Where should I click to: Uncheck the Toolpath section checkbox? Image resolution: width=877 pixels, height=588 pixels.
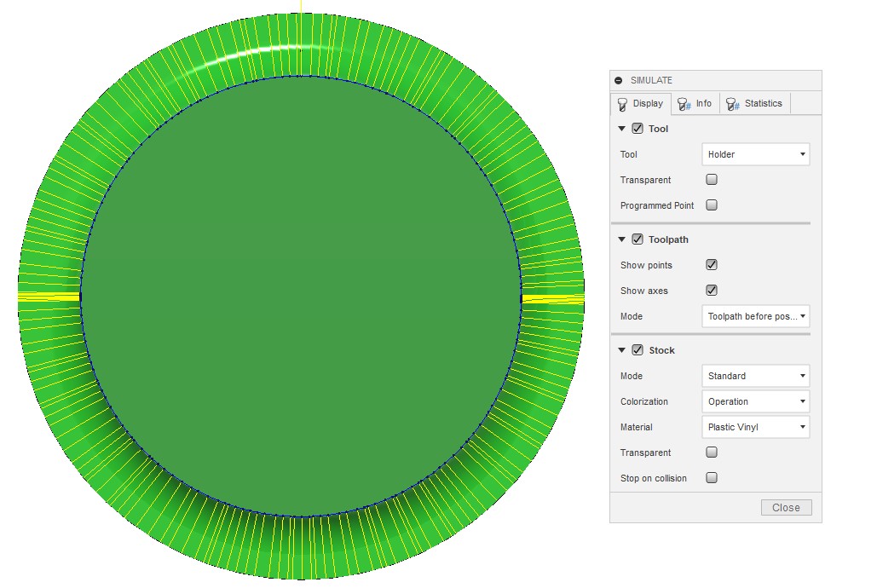(638, 239)
